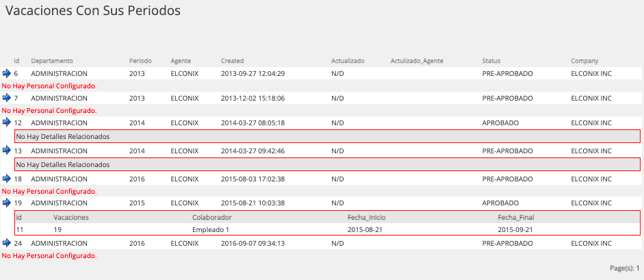The width and height of the screenshot is (644, 280).
Task: Select created date 2016-09-07 09:34:13
Action: click(253, 244)
